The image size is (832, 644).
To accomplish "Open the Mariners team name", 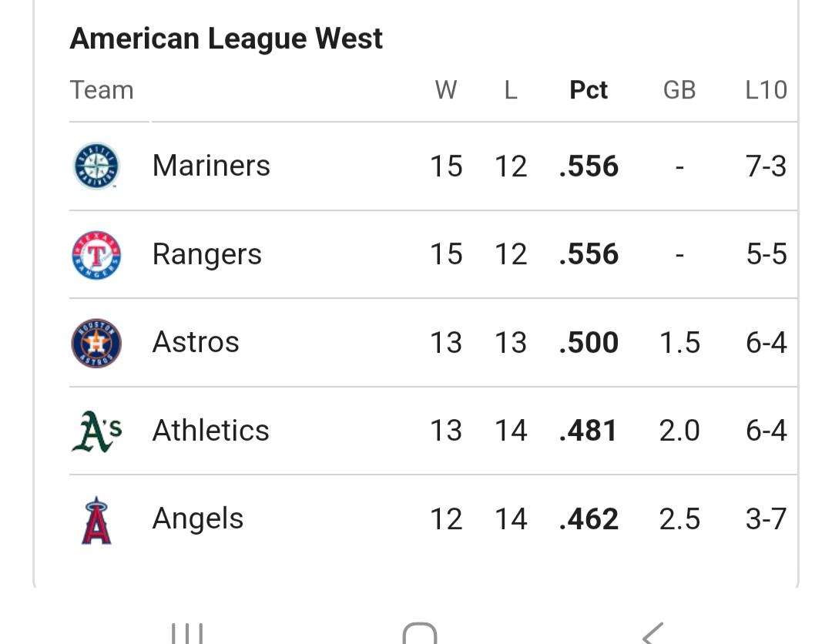I will tap(211, 166).
